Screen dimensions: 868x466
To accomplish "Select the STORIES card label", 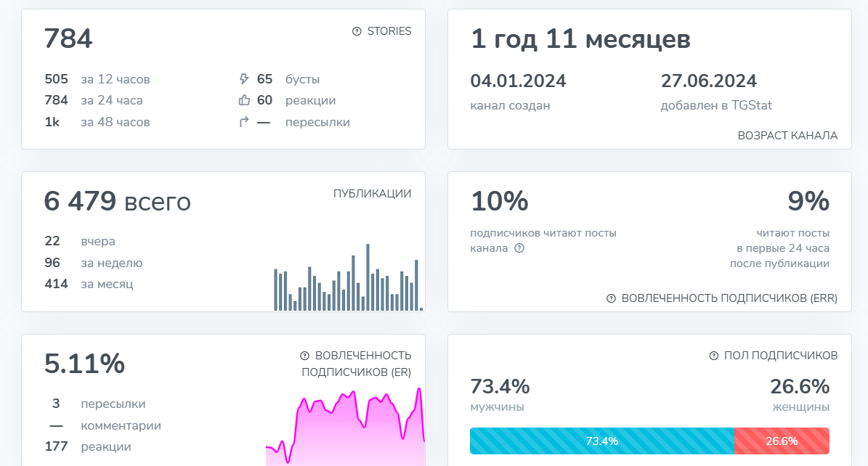I will click(389, 31).
